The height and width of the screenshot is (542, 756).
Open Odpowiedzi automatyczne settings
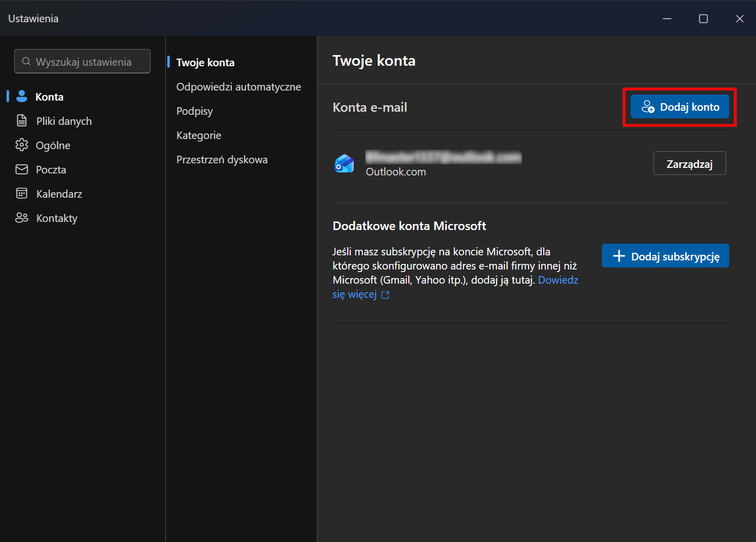pyautogui.click(x=239, y=87)
